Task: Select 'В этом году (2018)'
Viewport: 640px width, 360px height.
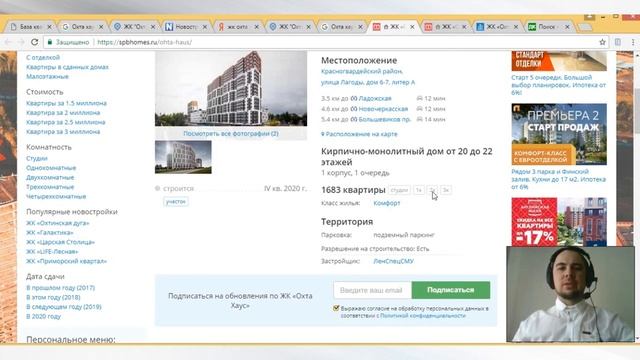Action: click(53, 297)
